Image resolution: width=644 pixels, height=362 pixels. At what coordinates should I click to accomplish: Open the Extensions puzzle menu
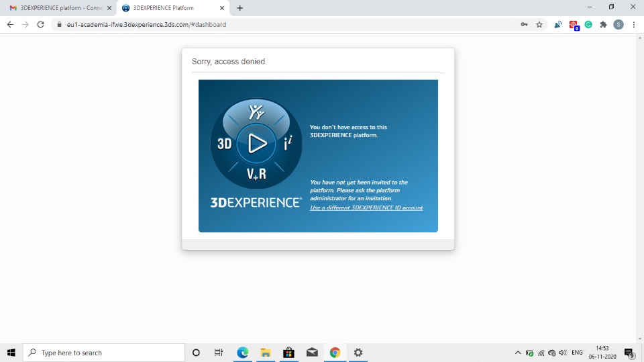[603, 25]
